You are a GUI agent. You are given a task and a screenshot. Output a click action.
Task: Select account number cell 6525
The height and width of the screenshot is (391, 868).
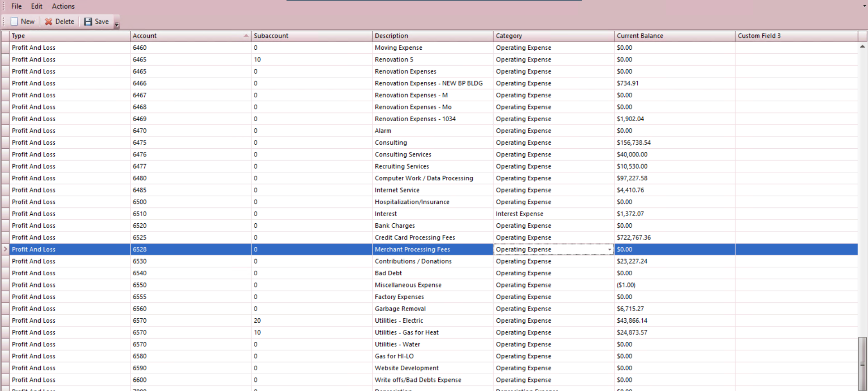click(x=140, y=237)
